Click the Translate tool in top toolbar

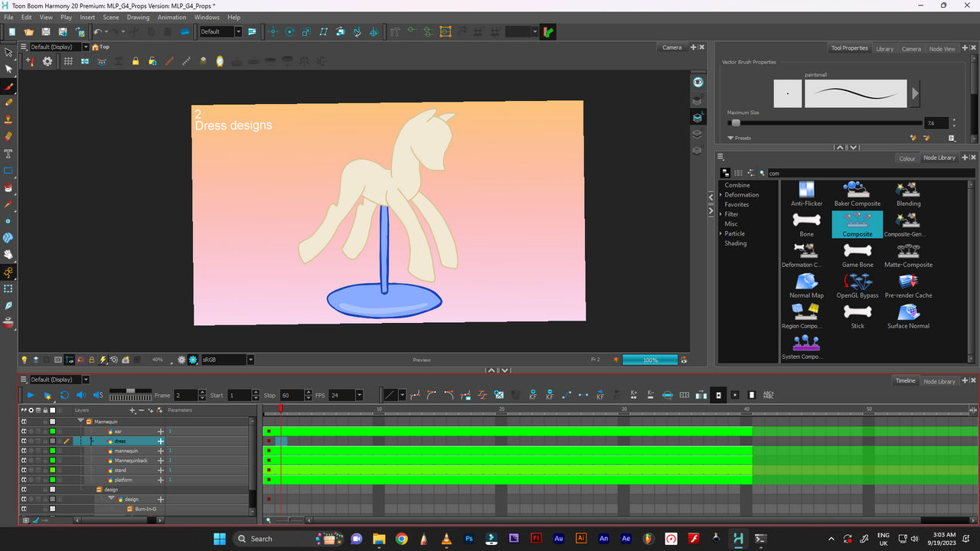(x=273, y=31)
